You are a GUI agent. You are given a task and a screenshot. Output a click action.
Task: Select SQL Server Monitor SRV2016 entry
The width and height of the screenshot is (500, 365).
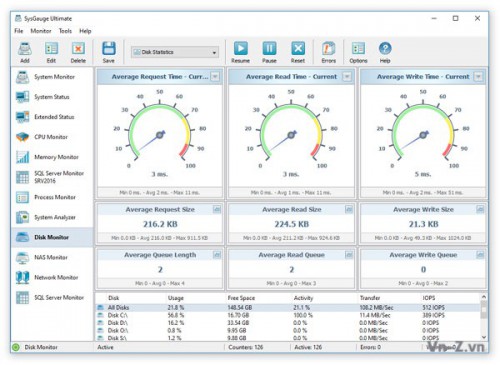click(x=52, y=177)
